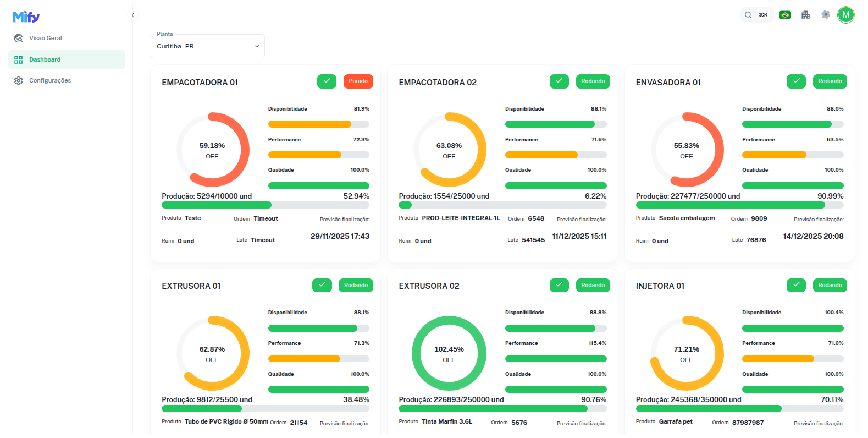
Task: Open Configurações in the sidebar
Action: pos(49,81)
